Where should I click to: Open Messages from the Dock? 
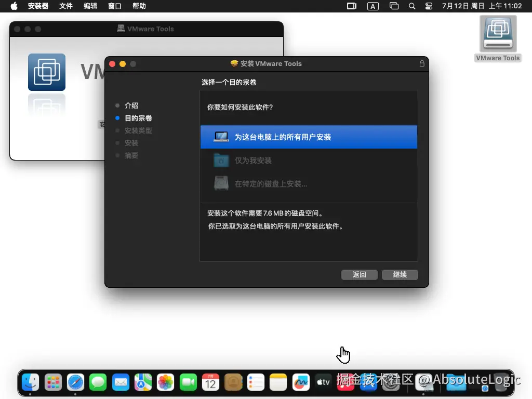[98, 382]
